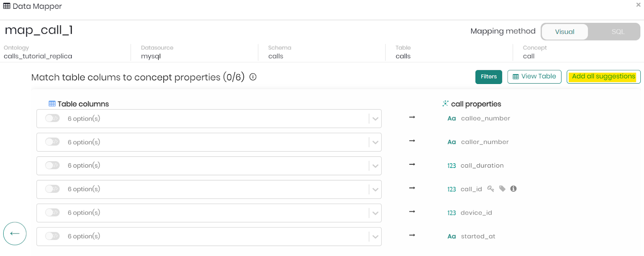Click the Add all suggestions button
The image size is (644, 256).
tap(603, 76)
